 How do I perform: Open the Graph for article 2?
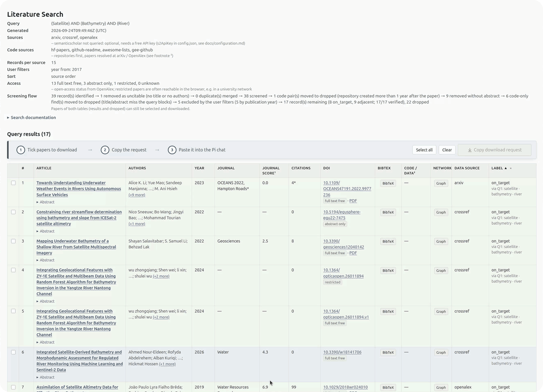[441, 213]
